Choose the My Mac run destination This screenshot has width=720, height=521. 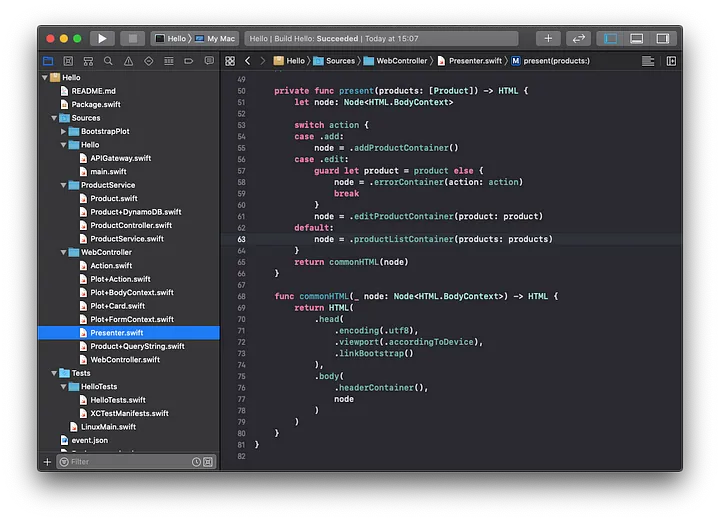[215, 39]
